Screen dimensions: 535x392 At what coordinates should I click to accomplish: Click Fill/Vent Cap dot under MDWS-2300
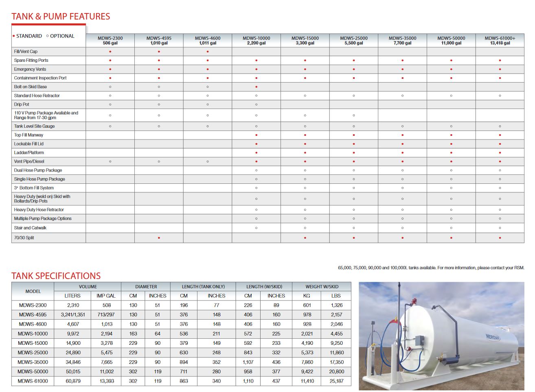[x=110, y=52]
